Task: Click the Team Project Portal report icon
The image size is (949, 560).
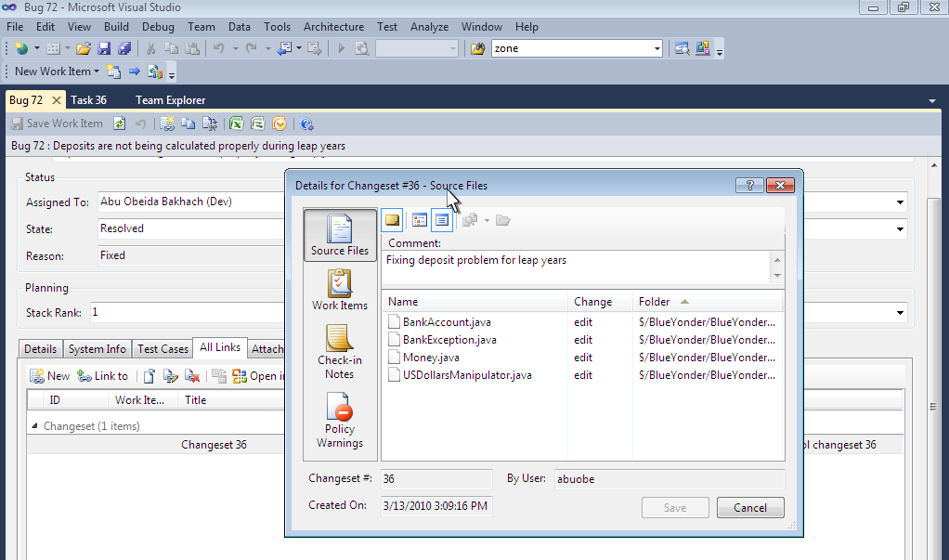Action: pyautogui.click(x=155, y=72)
